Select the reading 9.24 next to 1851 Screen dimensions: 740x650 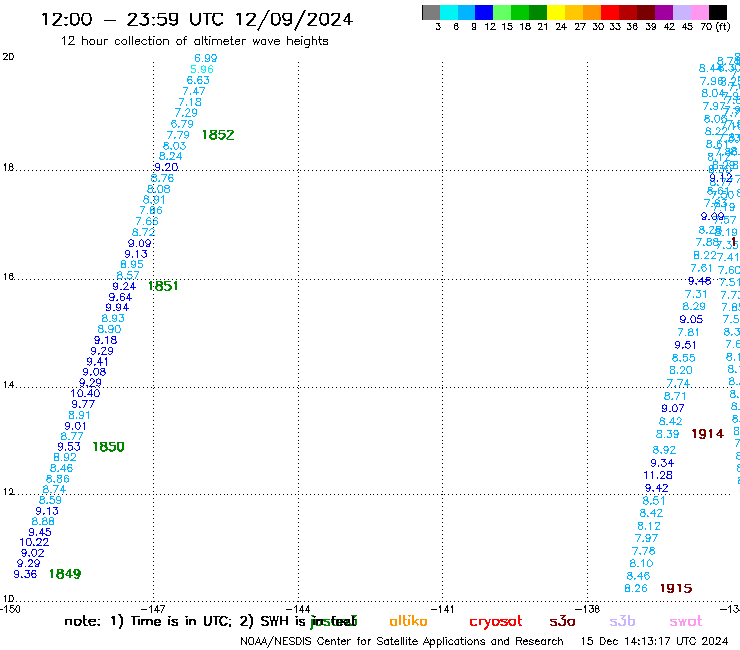pyautogui.click(x=124, y=287)
